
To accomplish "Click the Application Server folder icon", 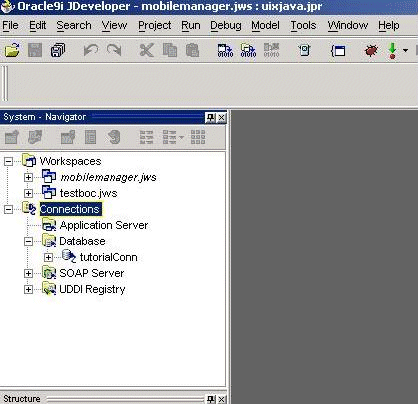I will point(49,225).
